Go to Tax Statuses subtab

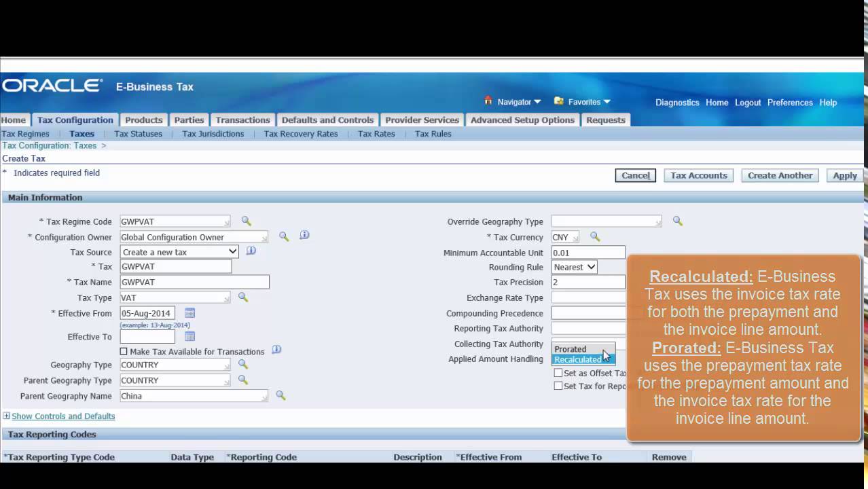tap(138, 134)
